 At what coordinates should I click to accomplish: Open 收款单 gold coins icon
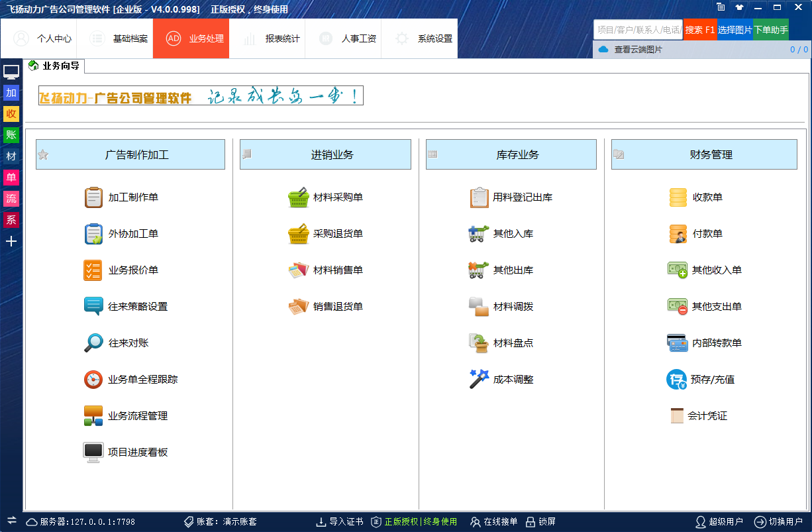678,197
